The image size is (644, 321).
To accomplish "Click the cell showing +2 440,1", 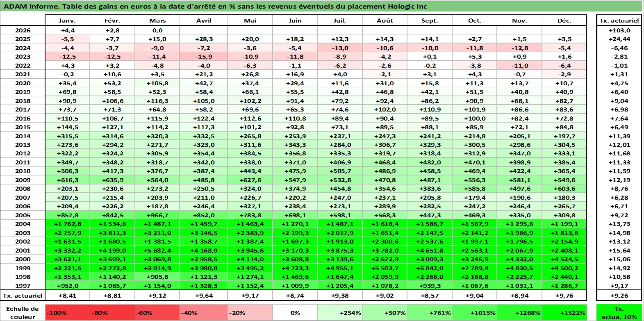I will (x=564, y=277).
